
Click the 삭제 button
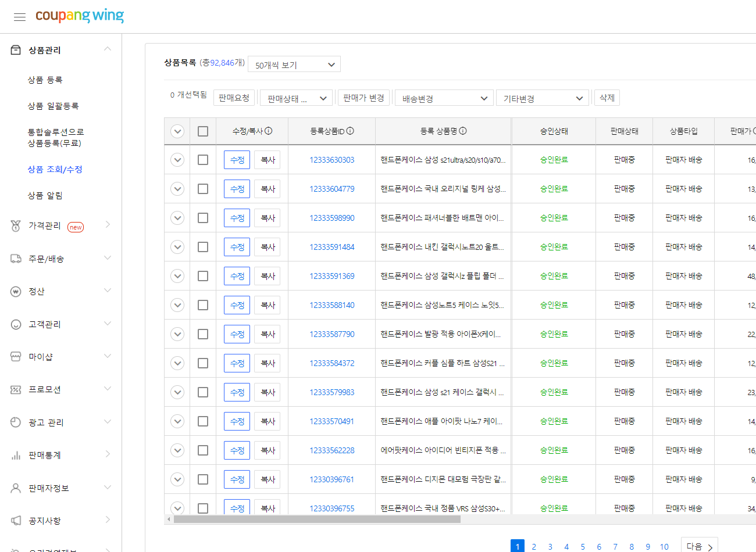click(x=607, y=98)
